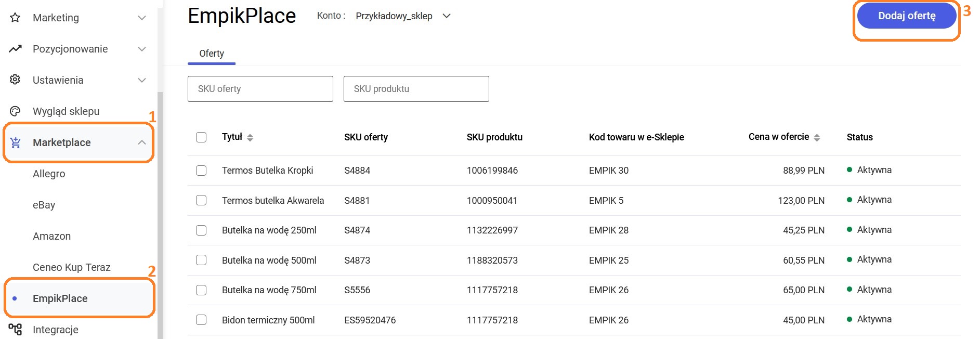Click the Wygląd sklepu palette icon
The width and height of the screenshot is (980, 339).
click(x=15, y=111)
